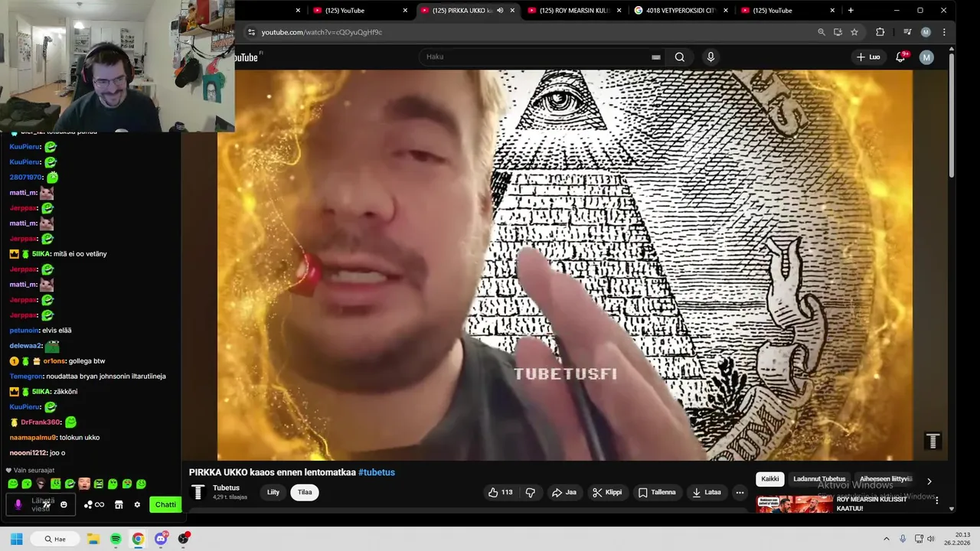Click username naamapalmu9 in chat
980x551 pixels.
coord(33,438)
